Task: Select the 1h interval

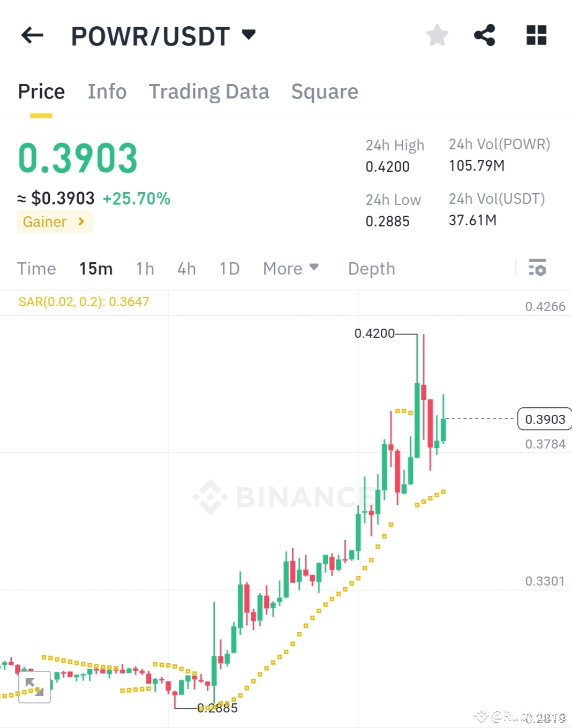Action: pyautogui.click(x=144, y=268)
